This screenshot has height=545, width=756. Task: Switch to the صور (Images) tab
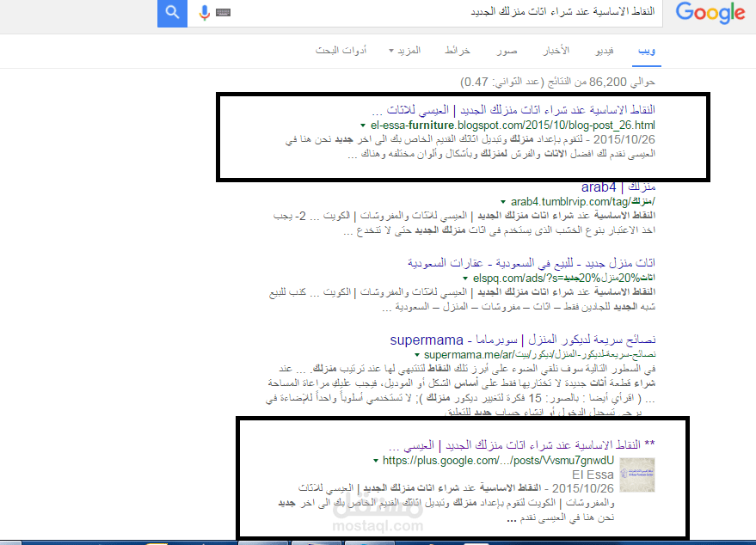pos(507,50)
